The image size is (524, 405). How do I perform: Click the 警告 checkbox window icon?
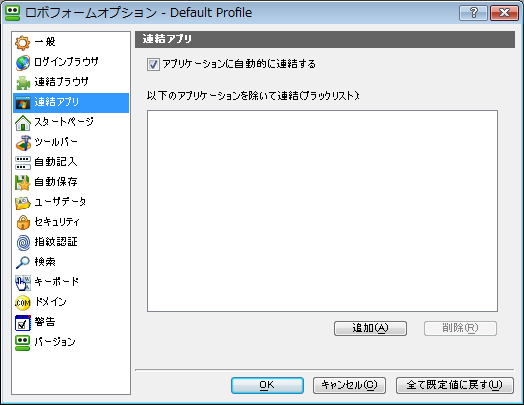click(x=23, y=323)
